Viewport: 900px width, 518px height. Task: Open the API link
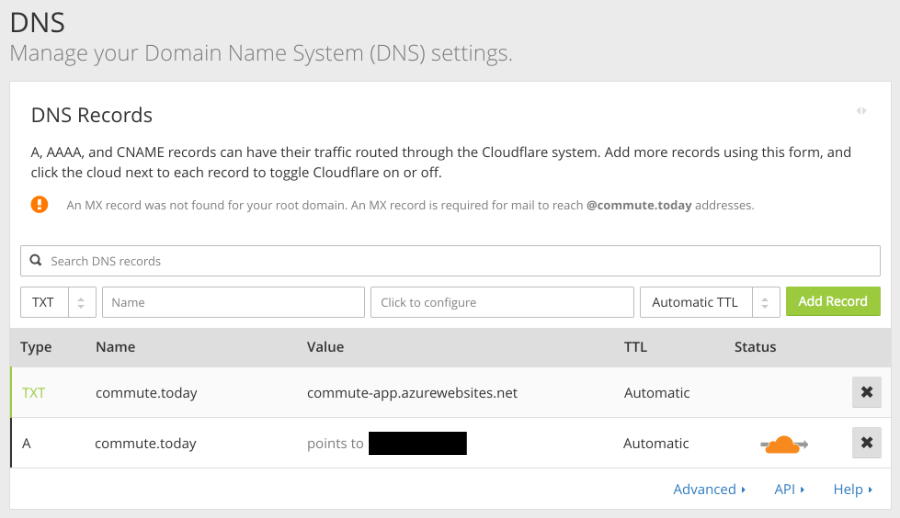789,489
